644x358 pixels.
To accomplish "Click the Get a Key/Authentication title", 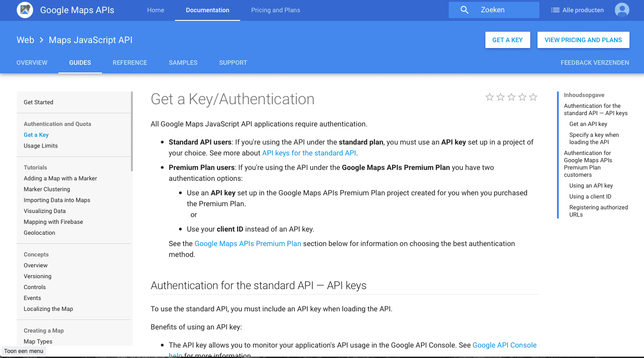I will click(x=232, y=99).
